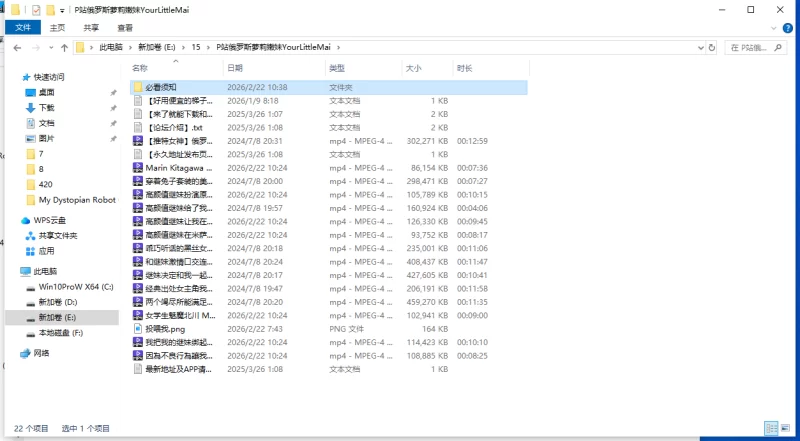Collapse the 此电脑 tree node

13,271
